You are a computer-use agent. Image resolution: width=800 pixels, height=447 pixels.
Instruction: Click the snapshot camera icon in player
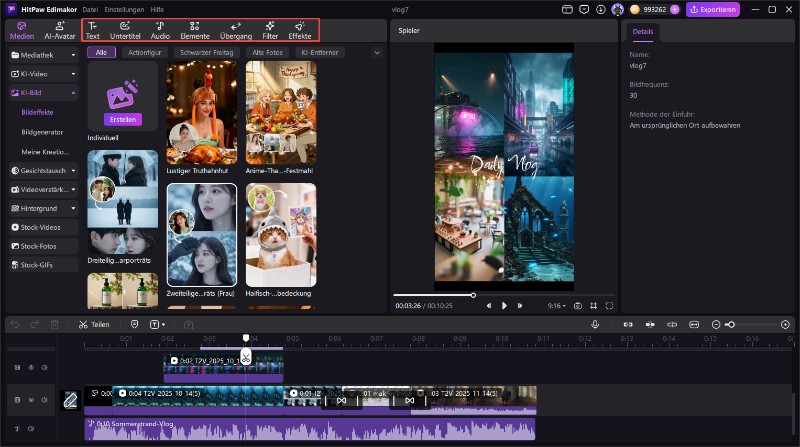577,305
